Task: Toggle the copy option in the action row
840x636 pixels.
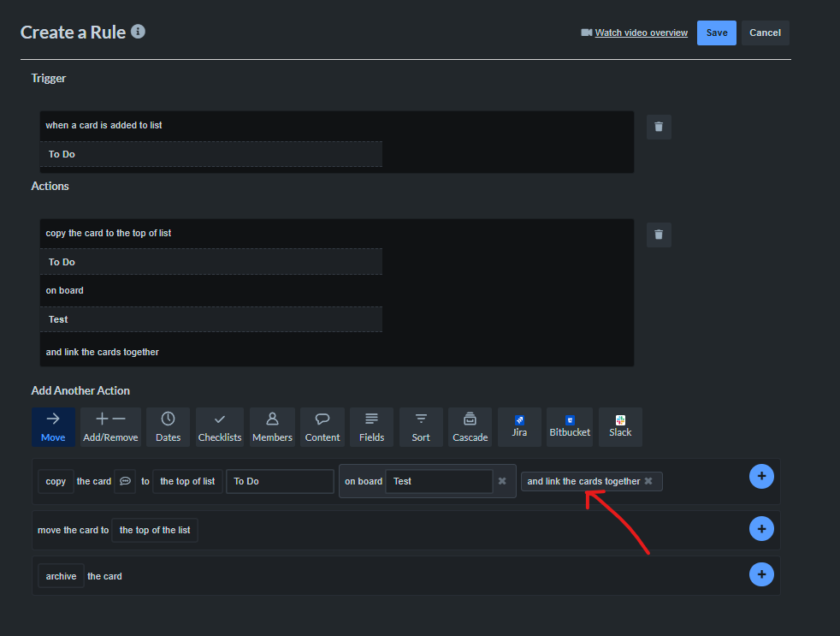Action: [x=56, y=482]
